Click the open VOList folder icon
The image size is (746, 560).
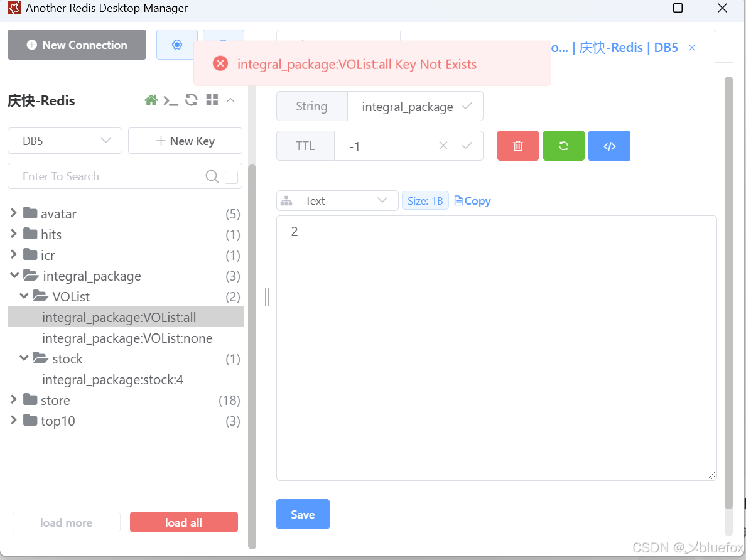tap(41, 296)
